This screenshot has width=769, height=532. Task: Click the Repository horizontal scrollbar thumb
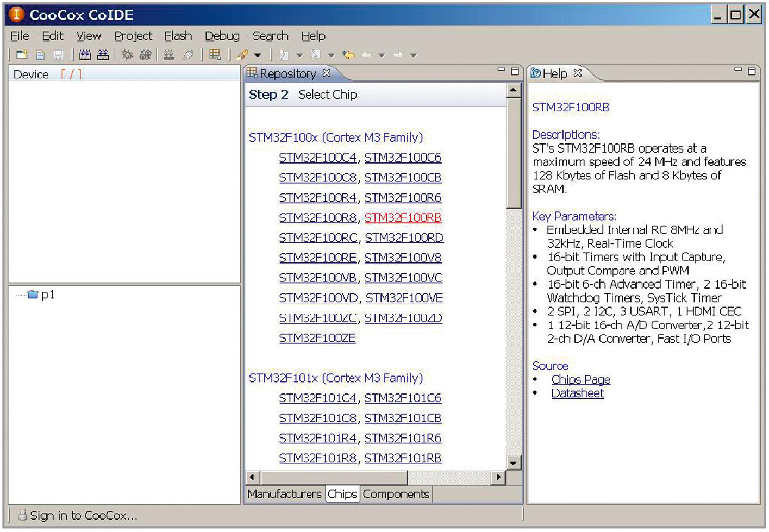pyautogui.click(x=334, y=478)
